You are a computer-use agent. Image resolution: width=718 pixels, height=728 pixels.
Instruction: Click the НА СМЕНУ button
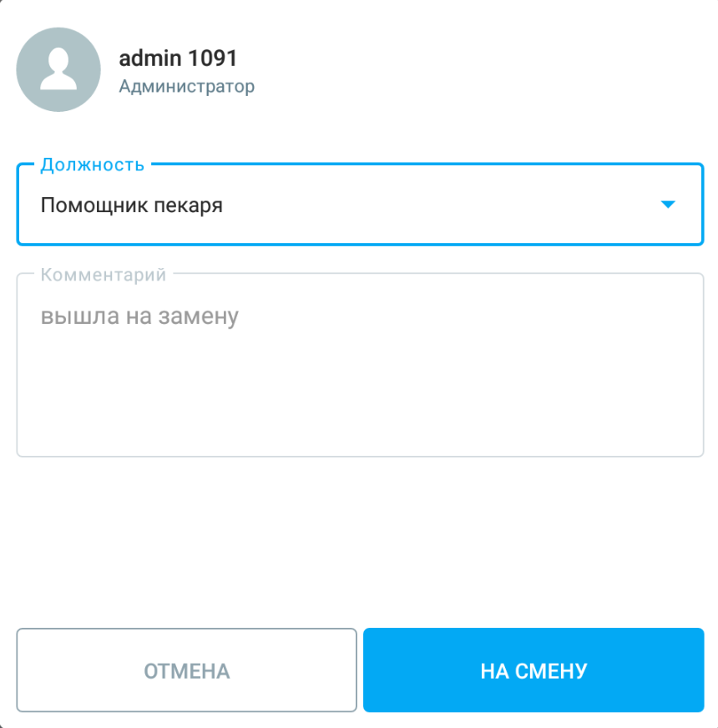click(x=533, y=670)
